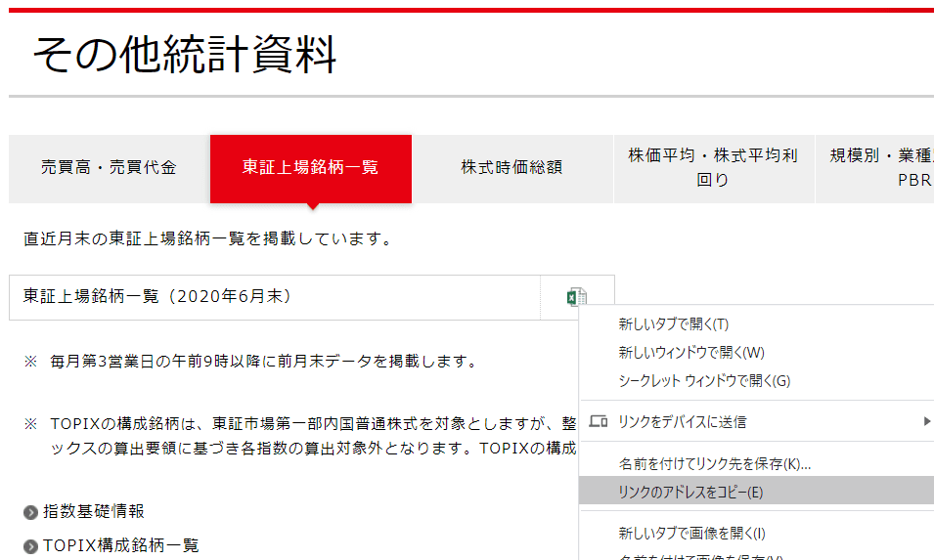934x560 pixels.
Task: Select the 東証上場銘柄一覧 tab
Action: click(x=310, y=168)
